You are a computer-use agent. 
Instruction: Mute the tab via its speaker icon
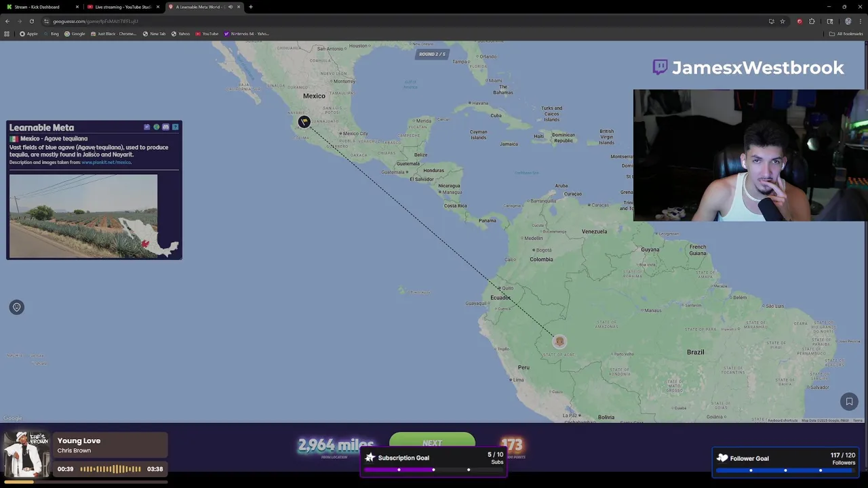231,7
